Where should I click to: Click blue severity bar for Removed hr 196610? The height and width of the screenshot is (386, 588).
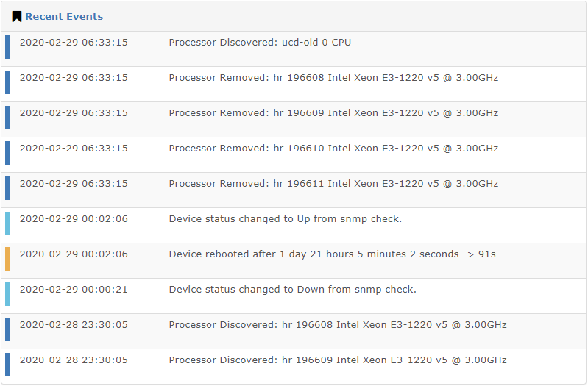pyautogui.click(x=7, y=153)
